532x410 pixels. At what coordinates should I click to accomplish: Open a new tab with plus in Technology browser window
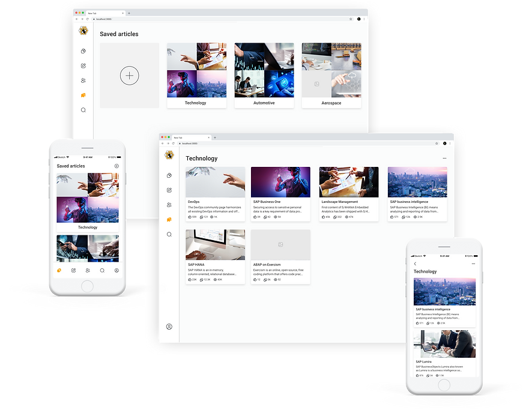click(215, 137)
